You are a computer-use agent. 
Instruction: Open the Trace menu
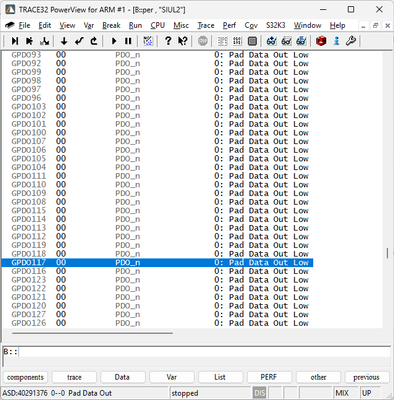[x=206, y=25]
